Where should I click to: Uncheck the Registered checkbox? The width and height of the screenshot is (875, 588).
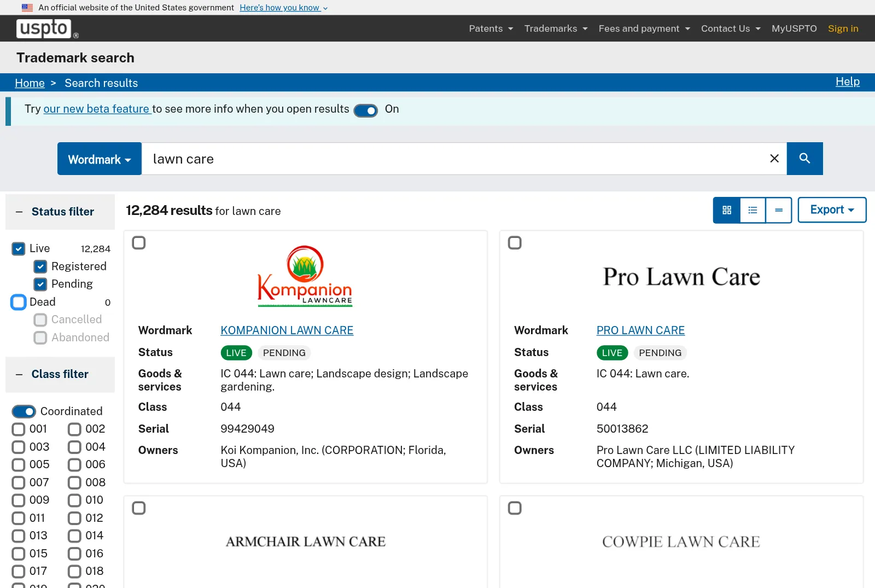[40, 266]
